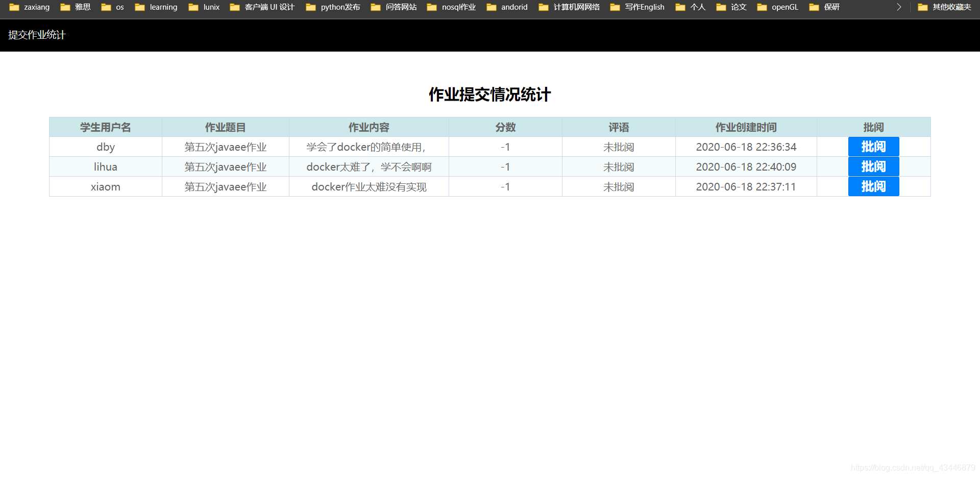Open the 计算机网网络 bookmark folder
The image size is (980, 477).
tap(569, 7)
